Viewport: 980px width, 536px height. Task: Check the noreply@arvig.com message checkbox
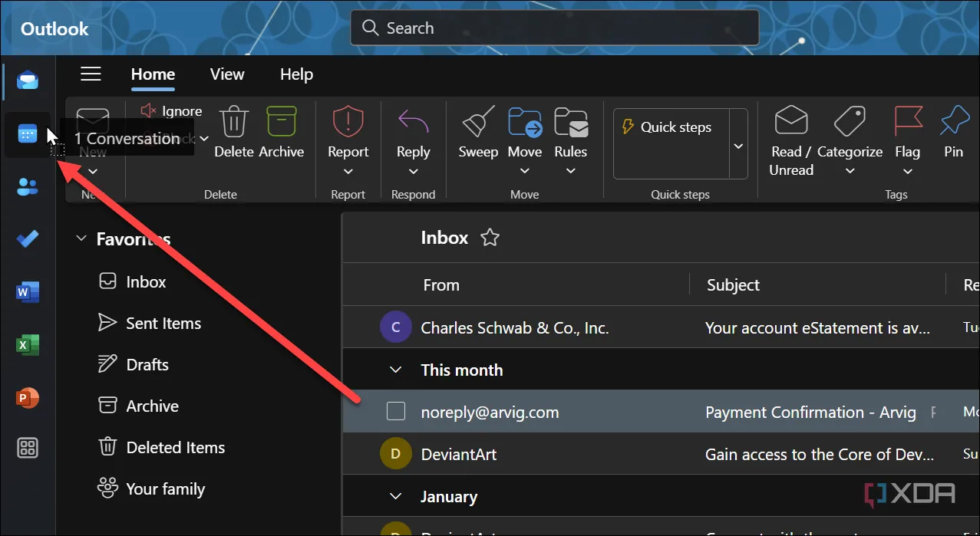pos(395,412)
